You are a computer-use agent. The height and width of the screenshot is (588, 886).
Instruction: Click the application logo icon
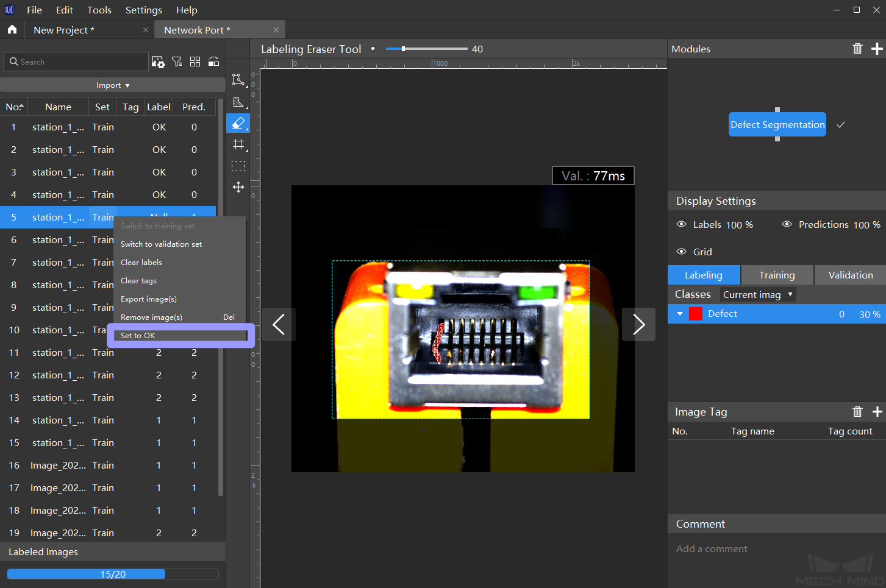pos(9,10)
